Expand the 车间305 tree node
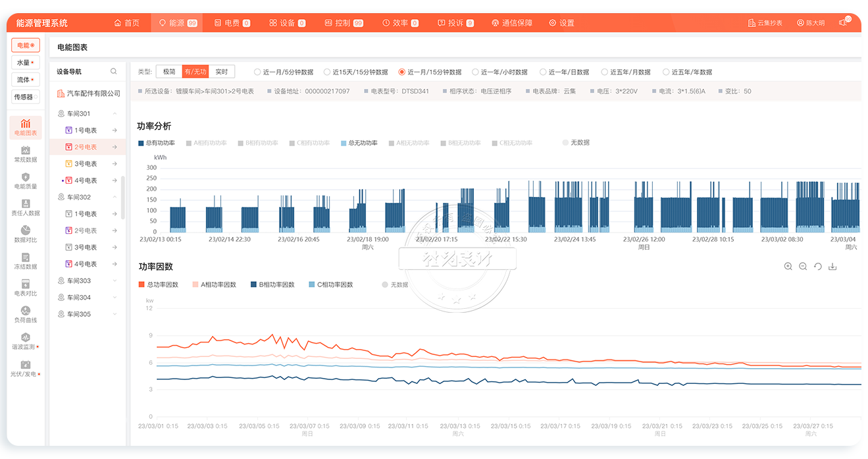This screenshot has width=868, height=459. 115,314
